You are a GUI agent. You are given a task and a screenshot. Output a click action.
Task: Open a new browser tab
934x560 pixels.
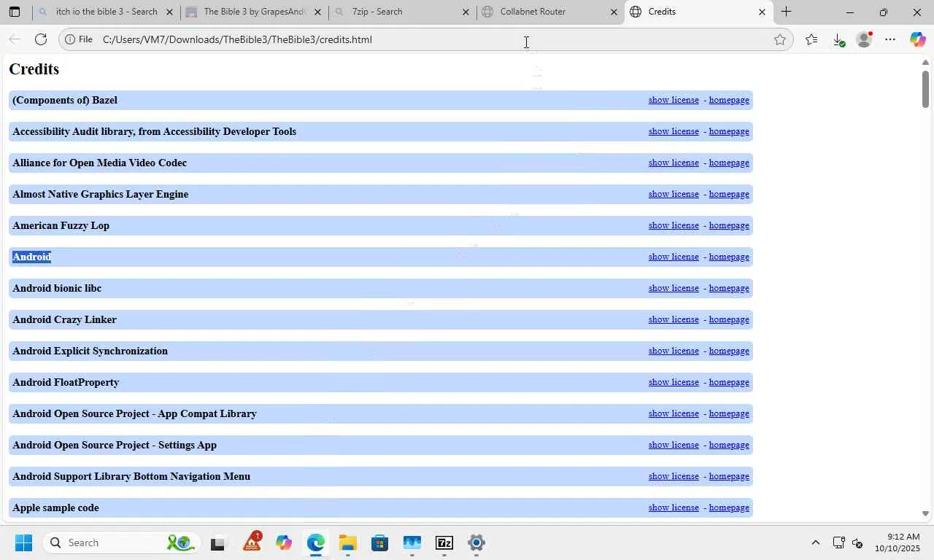pyautogui.click(x=786, y=12)
